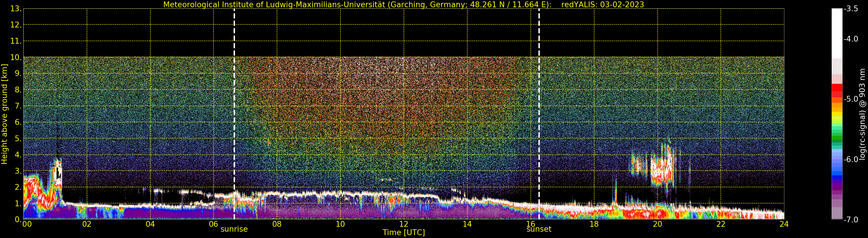The image size is (868, 238).
Task: Click the 16 time tick label
Action: coord(531,224)
